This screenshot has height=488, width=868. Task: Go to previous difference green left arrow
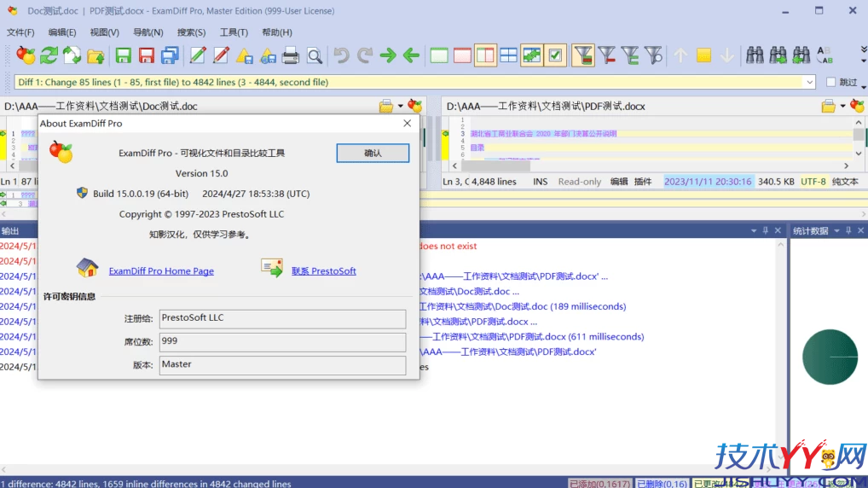pos(411,55)
